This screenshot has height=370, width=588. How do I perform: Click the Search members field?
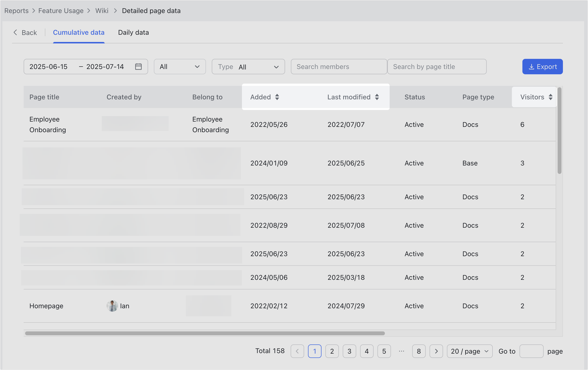339,66
